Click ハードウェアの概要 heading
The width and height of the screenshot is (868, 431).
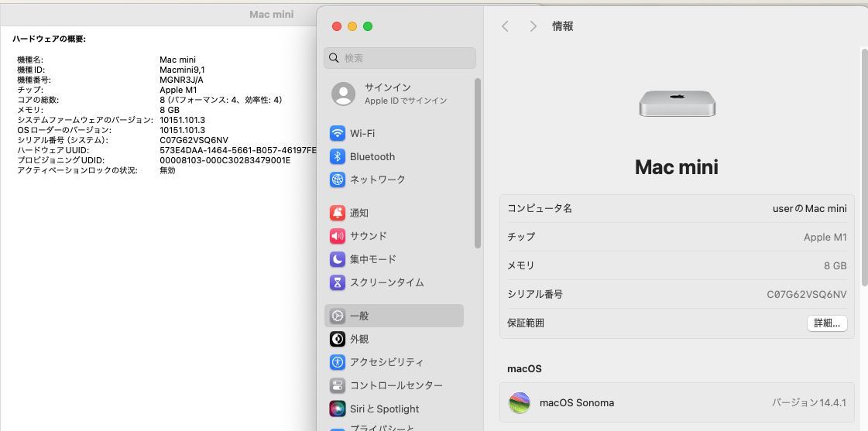(49, 39)
